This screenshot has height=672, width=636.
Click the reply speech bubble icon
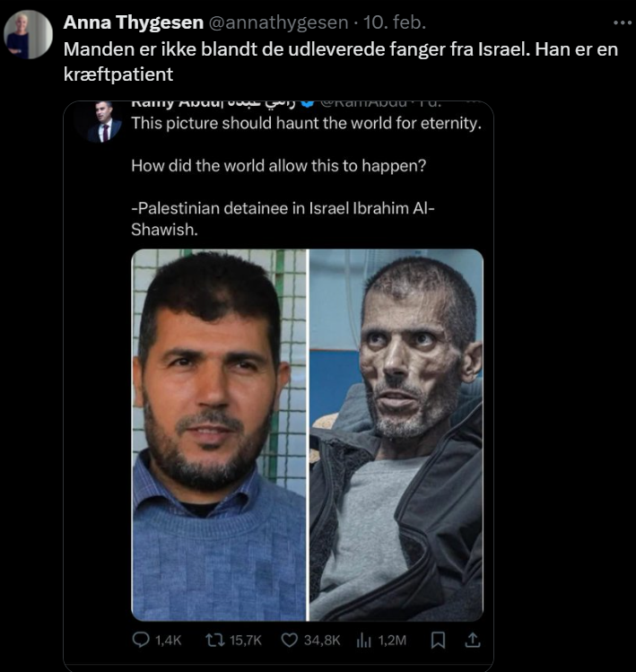140,641
